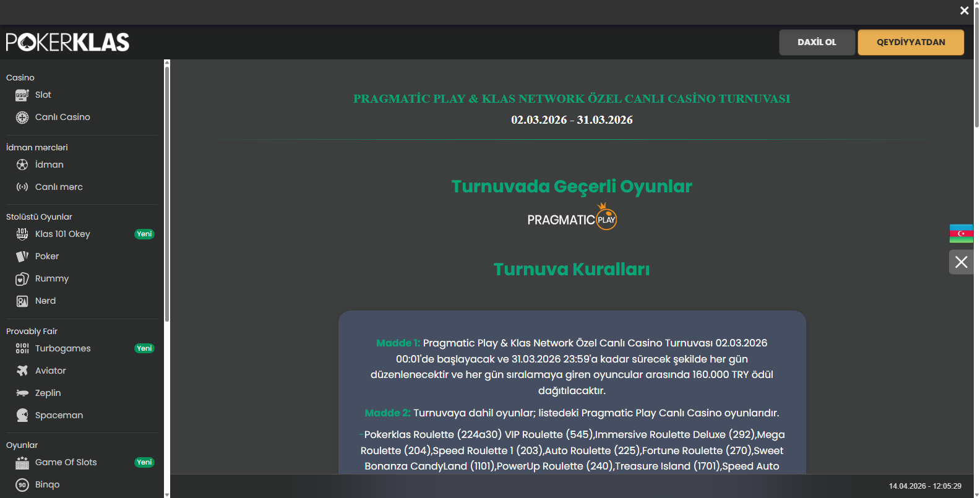Open the Poker menu entry
Image resolution: width=980 pixels, height=498 pixels.
click(47, 256)
